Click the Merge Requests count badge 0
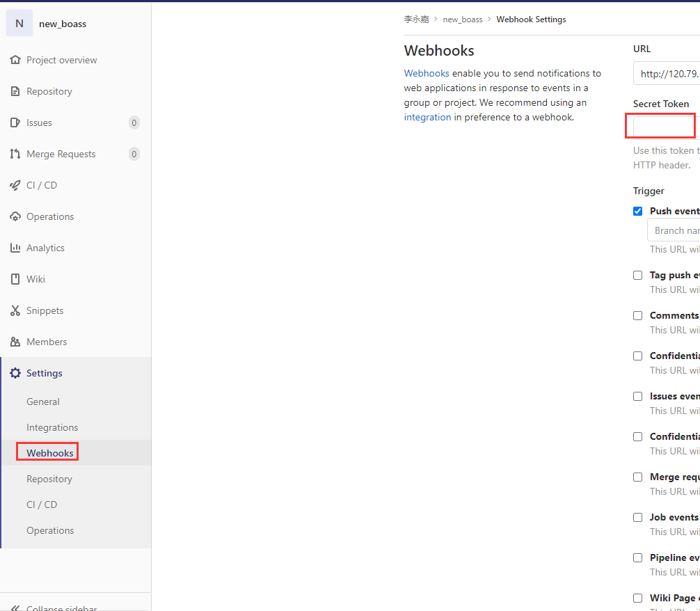The image size is (700, 611). pyautogui.click(x=134, y=154)
